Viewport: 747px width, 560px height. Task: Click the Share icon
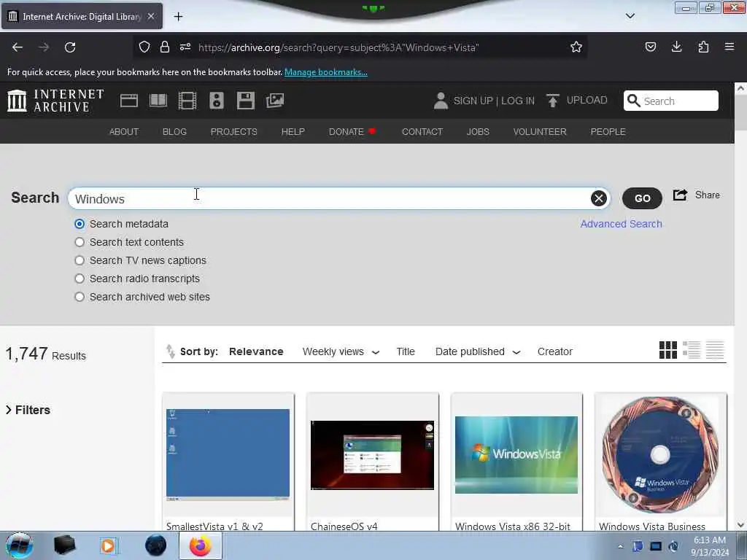click(681, 195)
